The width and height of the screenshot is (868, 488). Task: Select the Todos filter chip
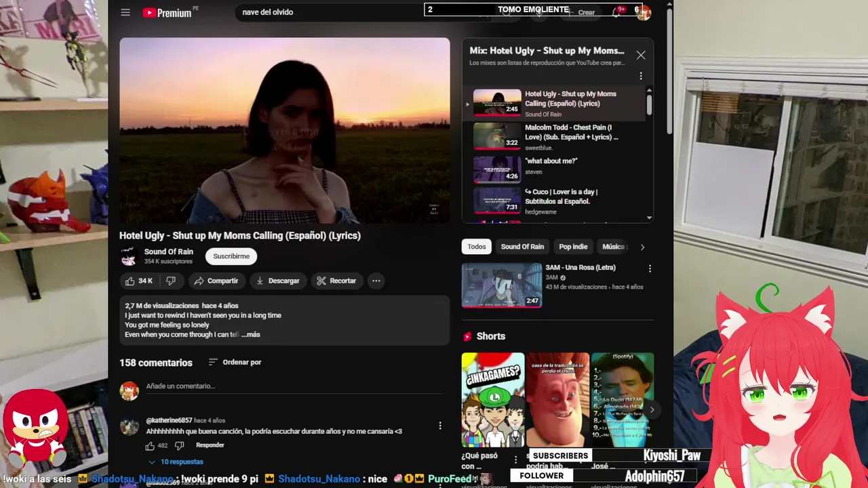click(477, 247)
